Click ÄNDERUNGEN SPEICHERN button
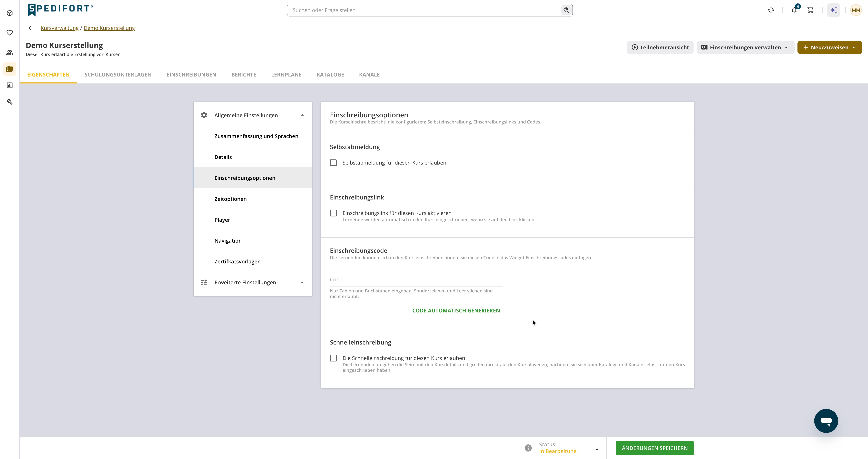Viewport: 868px width, 459px height. 654,448
